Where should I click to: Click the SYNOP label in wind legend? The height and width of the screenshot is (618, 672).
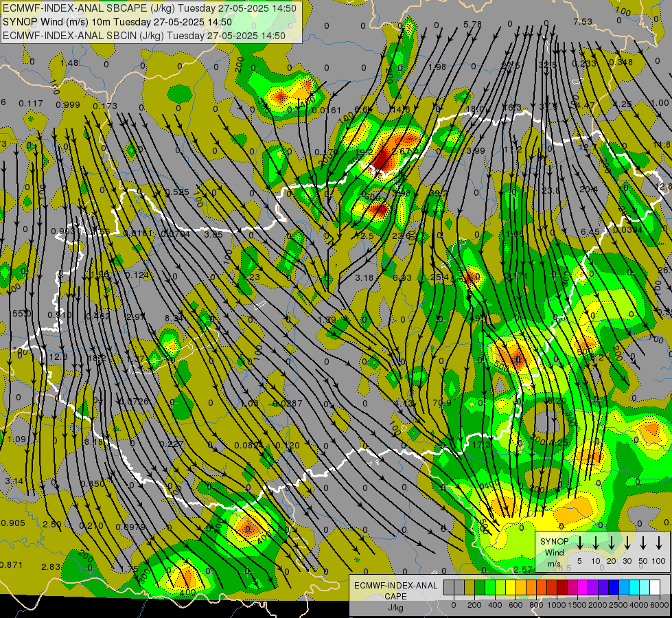pos(554,542)
